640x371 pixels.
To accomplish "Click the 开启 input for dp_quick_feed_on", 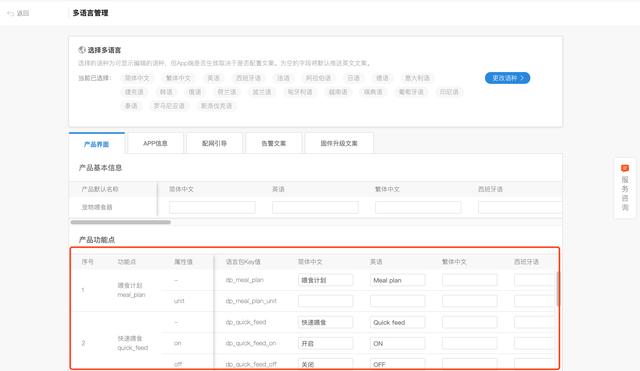I will coord(325,344).
